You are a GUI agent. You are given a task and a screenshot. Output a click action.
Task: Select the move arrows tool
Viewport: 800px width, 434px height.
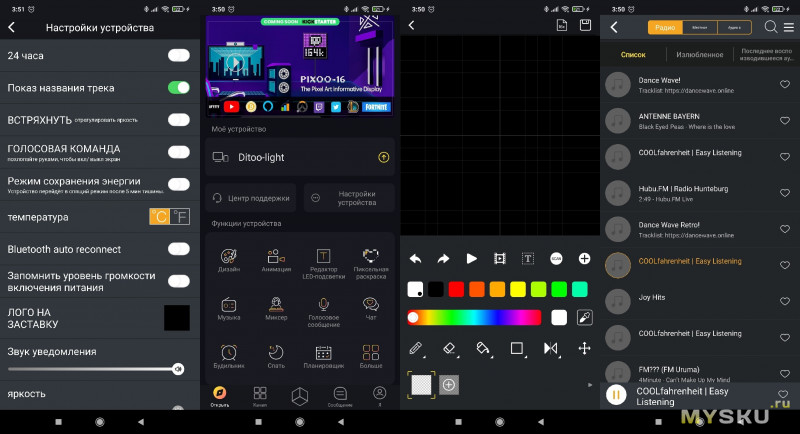tap(584, 348)
